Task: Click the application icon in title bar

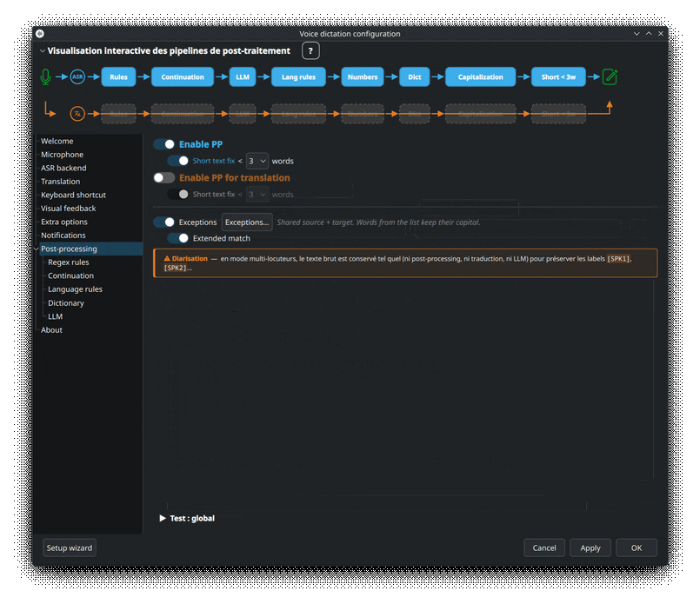Action: tap(40, 34)
